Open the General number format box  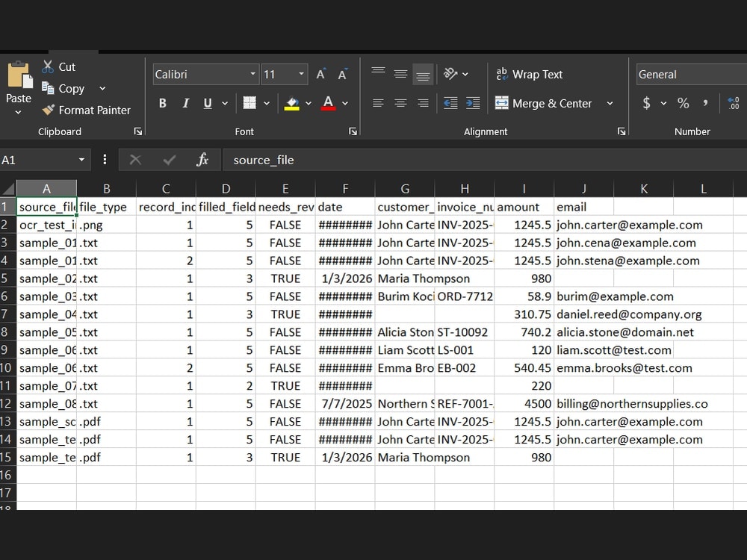point(691,74)
